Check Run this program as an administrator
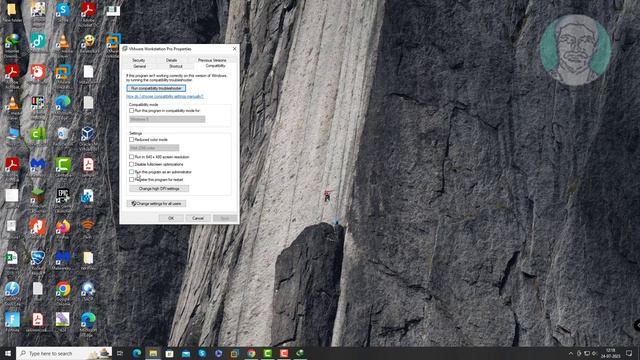This screenshot has width=640, height=360. click(x=131, y=172)
